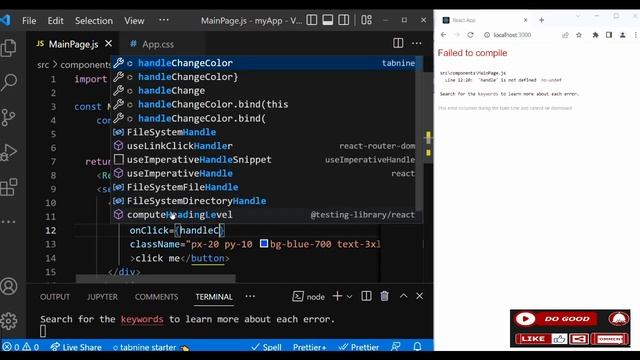
Task: Open the Source Control view
Action: [x=9, y=118]
